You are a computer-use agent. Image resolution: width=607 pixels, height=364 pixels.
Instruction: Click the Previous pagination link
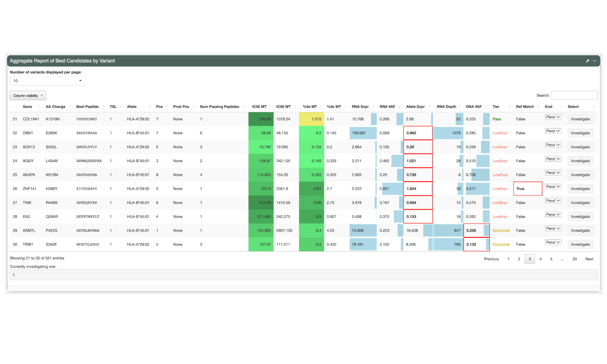point(491,259)
